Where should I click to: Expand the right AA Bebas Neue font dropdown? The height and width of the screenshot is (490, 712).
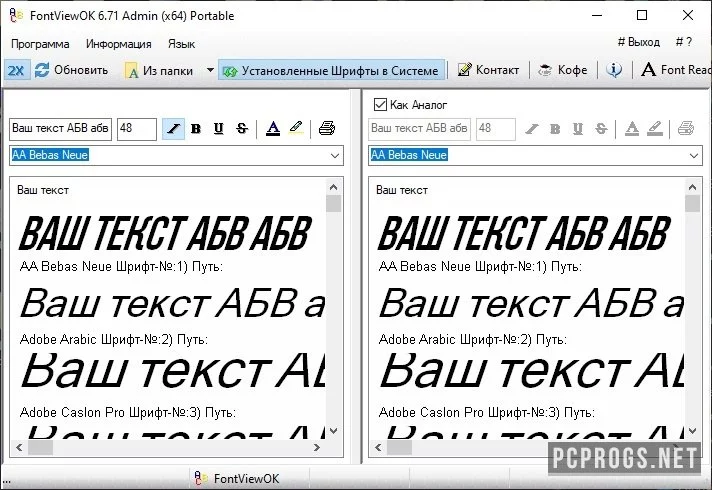pyautogui.click(x=693, y=156)
